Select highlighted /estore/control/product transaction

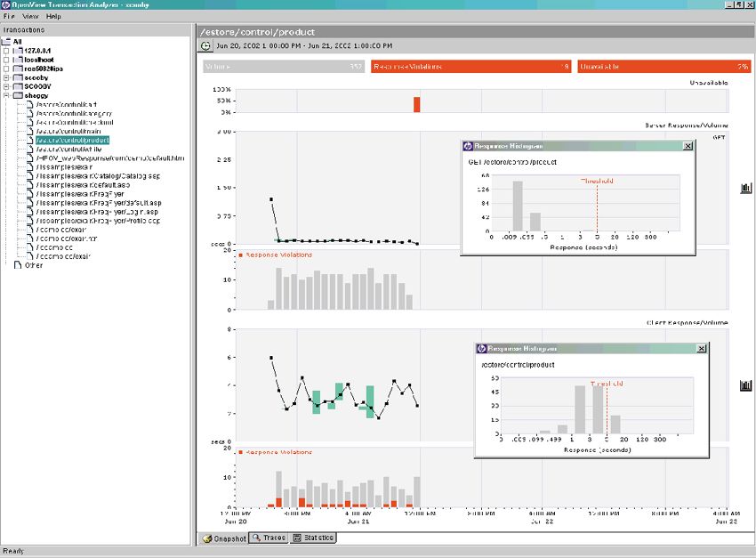coord(72,141)
